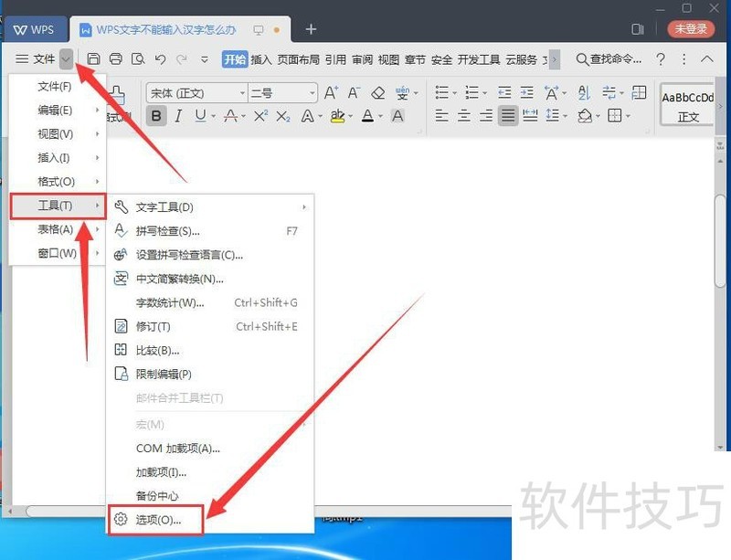Switch to the 插入 ribbon tab

pos(261,58)
